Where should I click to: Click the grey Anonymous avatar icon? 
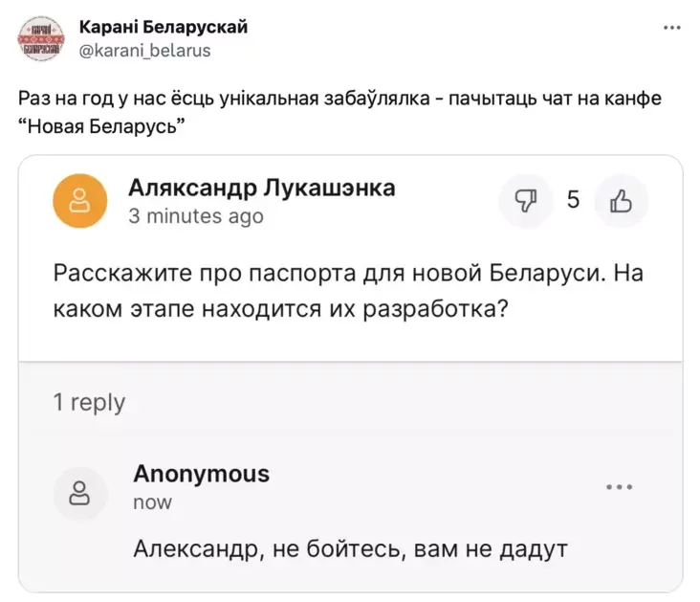(80, 494)
